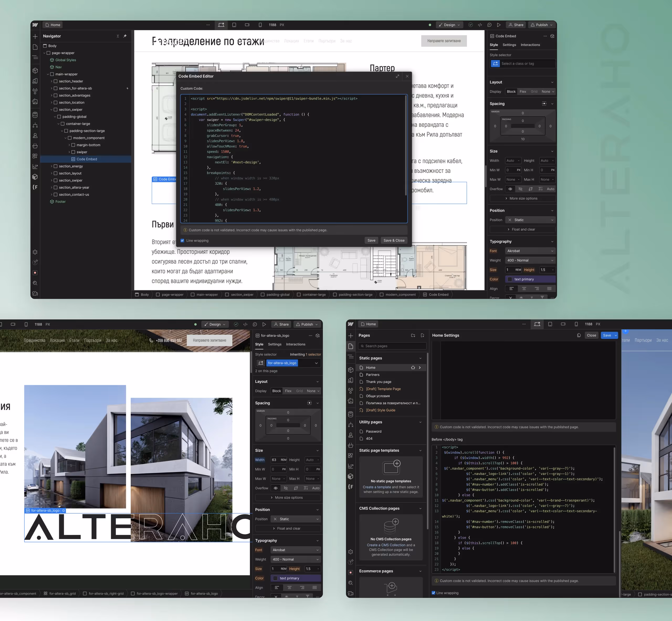Switch to Interactions tab in Code Embed panel
The width and height of the screenshot is (672, 621).
pos(530,45)
